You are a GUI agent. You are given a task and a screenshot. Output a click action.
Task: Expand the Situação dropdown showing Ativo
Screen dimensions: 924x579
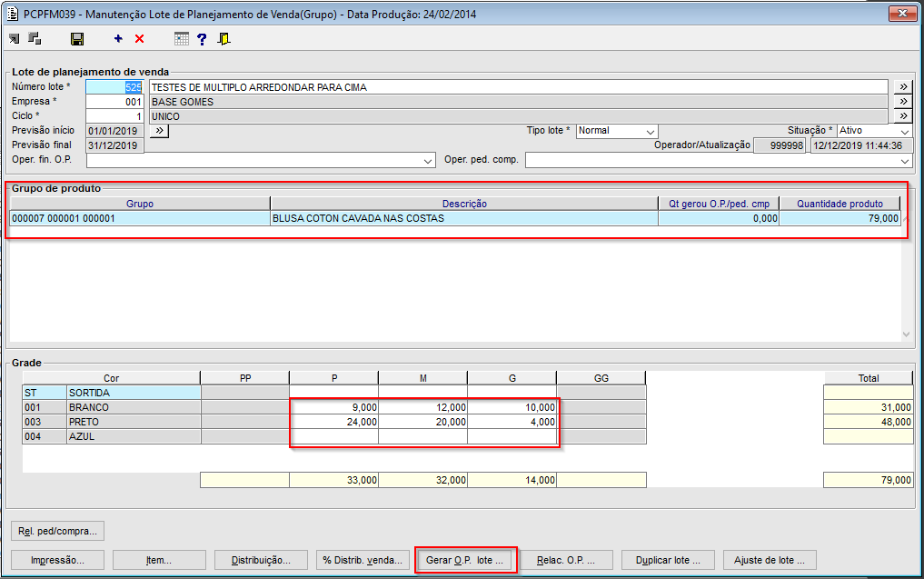[905, 132]
